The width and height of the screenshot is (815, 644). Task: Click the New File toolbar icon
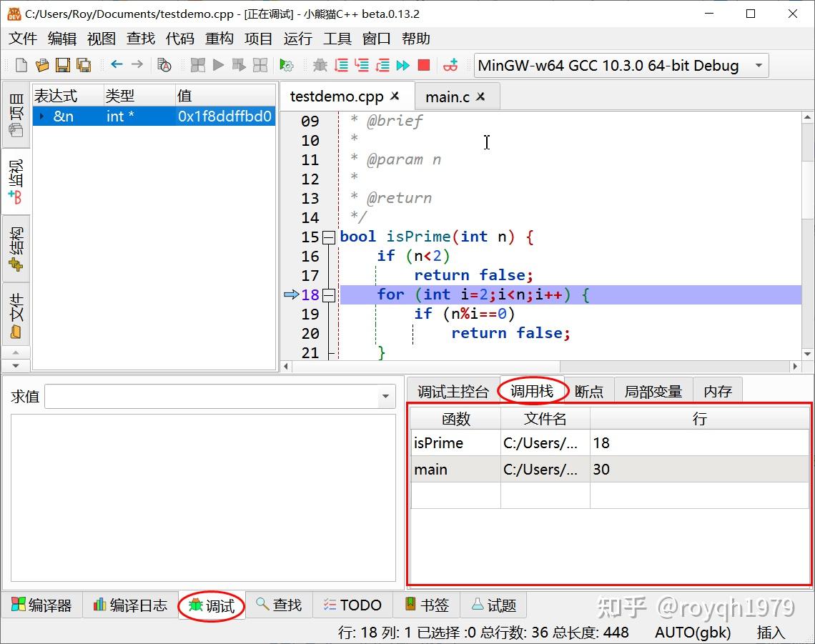[x=21, y=65]
